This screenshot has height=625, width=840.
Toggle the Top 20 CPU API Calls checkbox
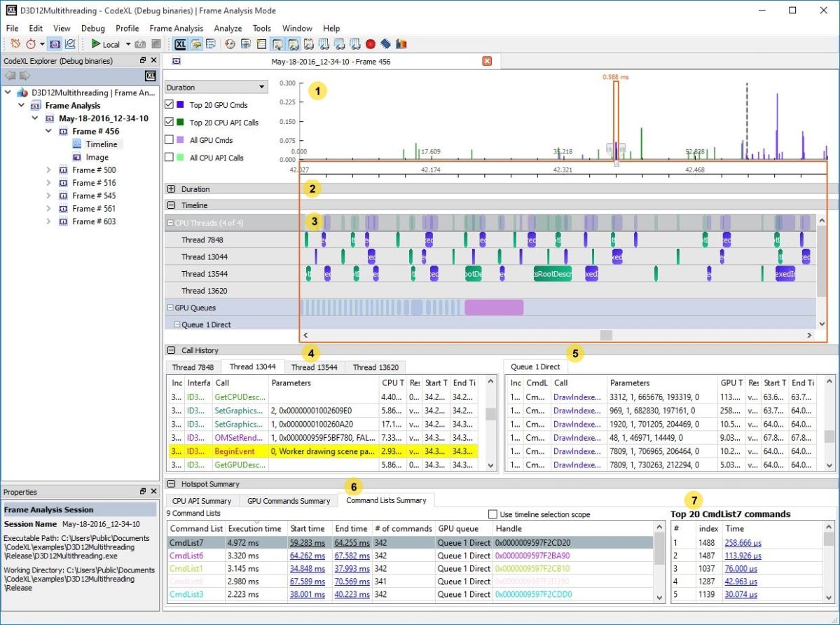coord(170,122)
